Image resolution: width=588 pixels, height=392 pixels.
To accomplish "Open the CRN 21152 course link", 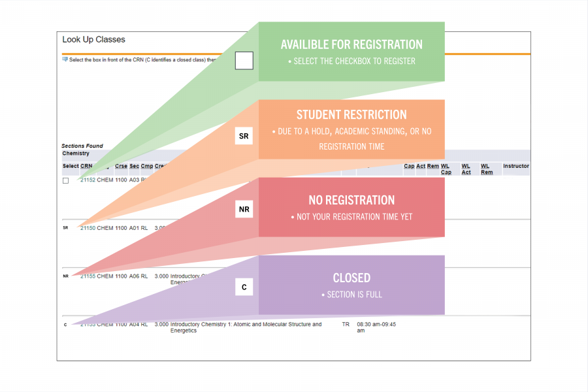I will pyautogui.click(x=88, y=180).
